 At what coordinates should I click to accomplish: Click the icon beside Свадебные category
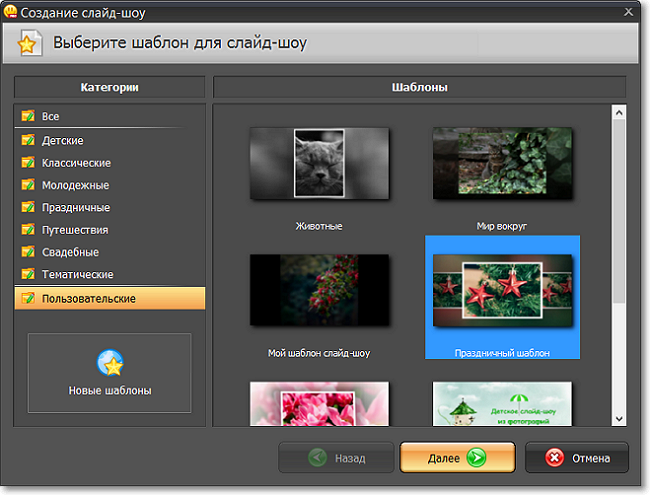pos(28,252)
